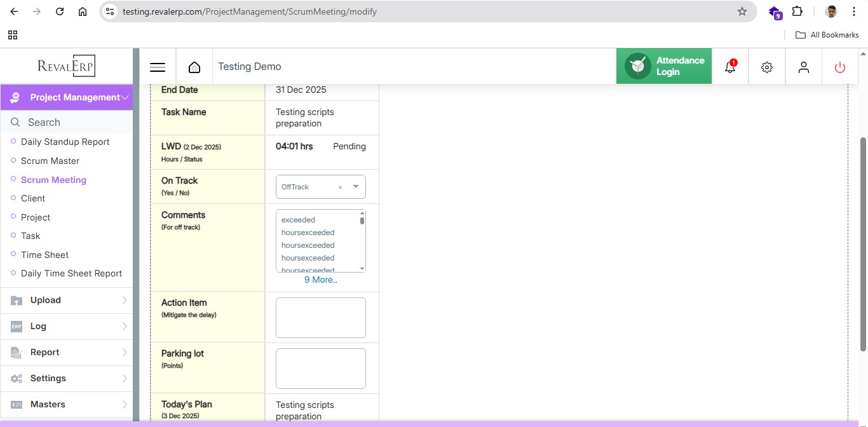Viewport: 868px width, 427px height.
Task: Click the hamburger menu icon
Action: pos(158,67)
